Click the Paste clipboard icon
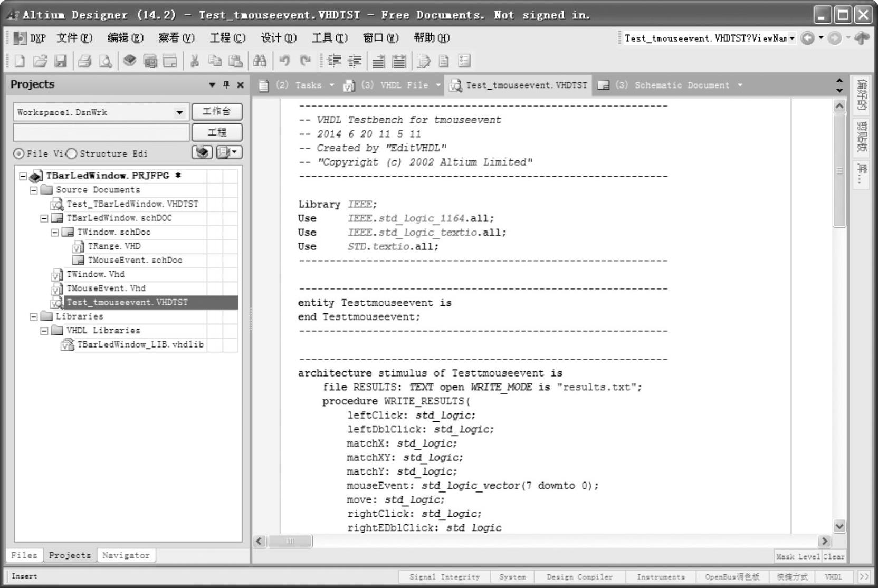Viewport: 878px width, 588px height. (x=235, y=61)
